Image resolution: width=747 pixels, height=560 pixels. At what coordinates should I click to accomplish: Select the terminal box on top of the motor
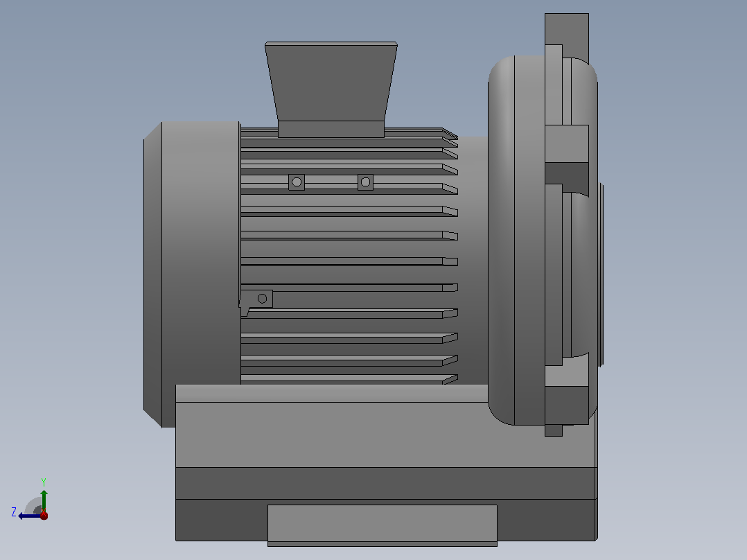coord(331,89)
